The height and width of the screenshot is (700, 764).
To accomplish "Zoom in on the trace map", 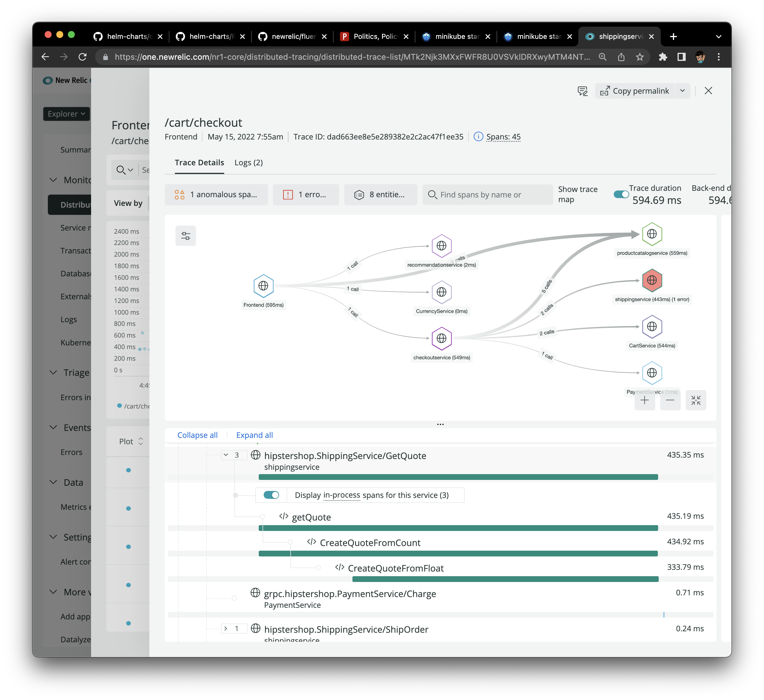I will [644, 400].
